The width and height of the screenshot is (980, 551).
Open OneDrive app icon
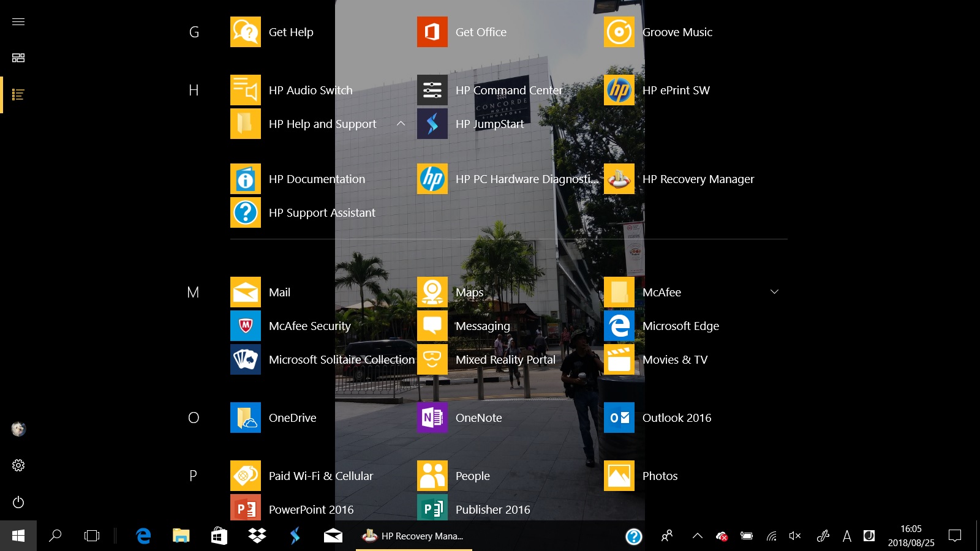(x=246, y=418)
